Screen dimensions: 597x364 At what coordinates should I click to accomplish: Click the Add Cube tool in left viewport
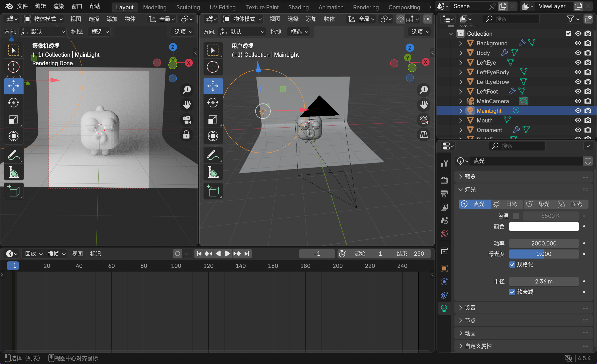[14, 191]
